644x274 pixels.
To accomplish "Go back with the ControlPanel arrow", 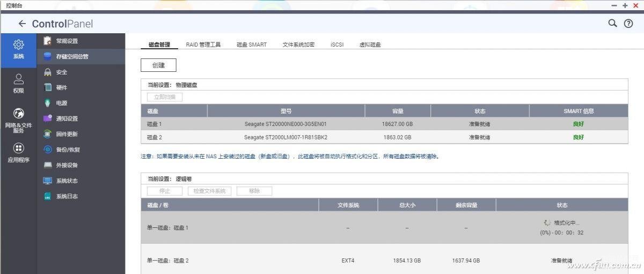I will click(22, 24).
